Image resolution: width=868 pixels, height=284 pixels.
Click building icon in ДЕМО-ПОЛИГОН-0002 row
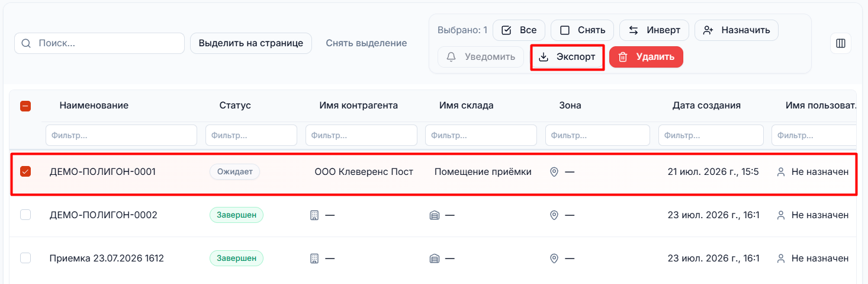(x=314, y=215)
